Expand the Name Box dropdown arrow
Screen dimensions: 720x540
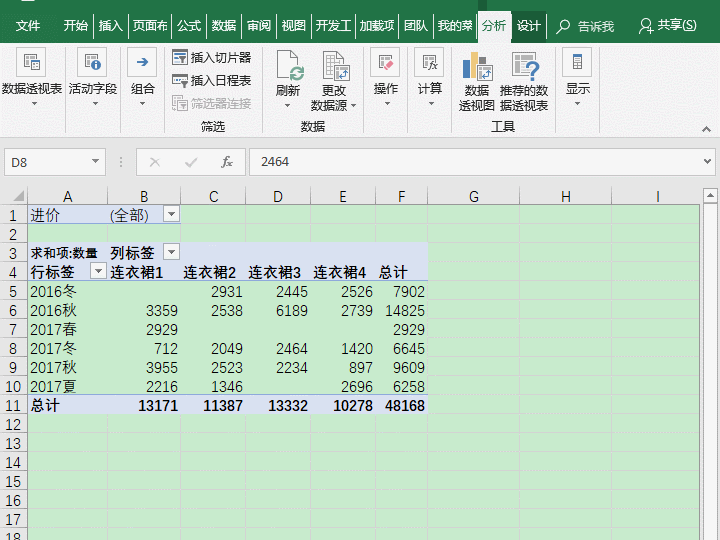tap(96, 162)
